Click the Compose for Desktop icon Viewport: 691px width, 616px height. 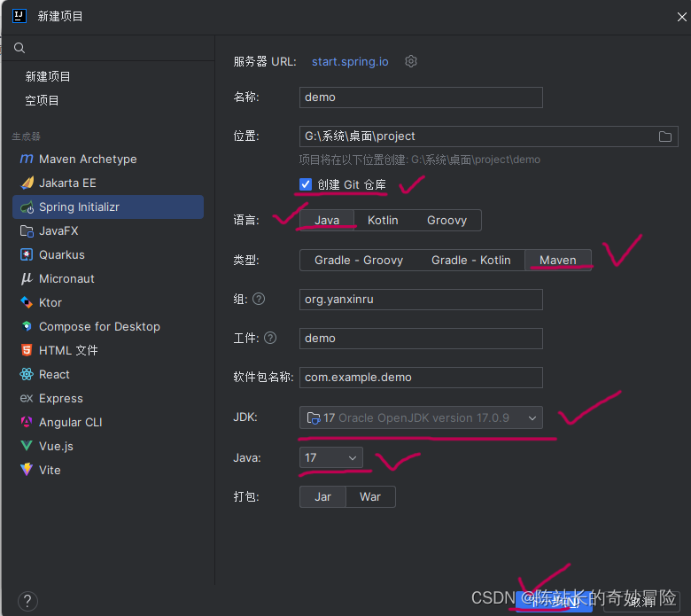27,326
